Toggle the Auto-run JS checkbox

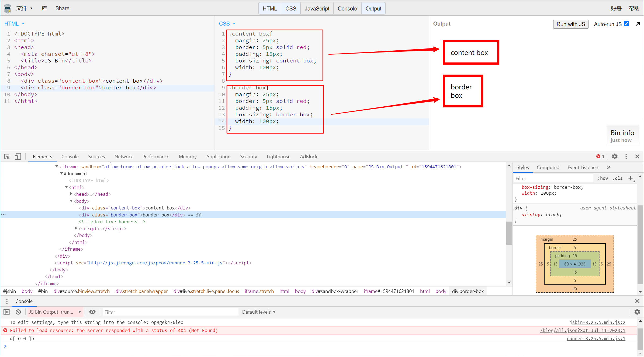626,24
